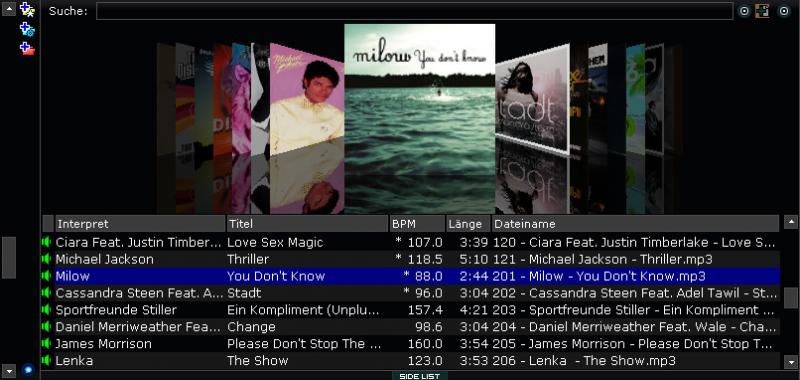
Task: Add a favorite folder with yellow star icon
Action: (27, 9)
